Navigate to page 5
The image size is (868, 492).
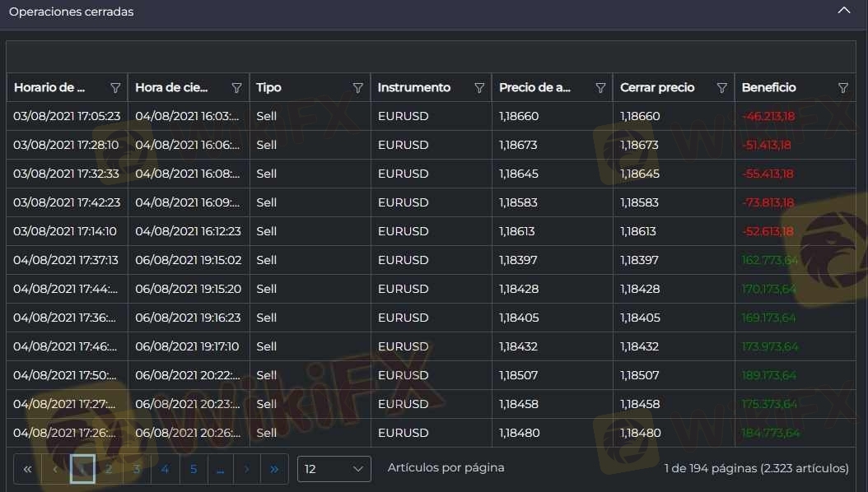(x=194, y=469)
